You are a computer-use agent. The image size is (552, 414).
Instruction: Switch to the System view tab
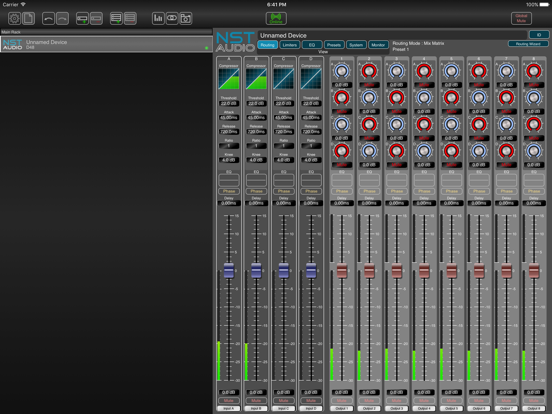pyautogui.click(x=356, y=45)
